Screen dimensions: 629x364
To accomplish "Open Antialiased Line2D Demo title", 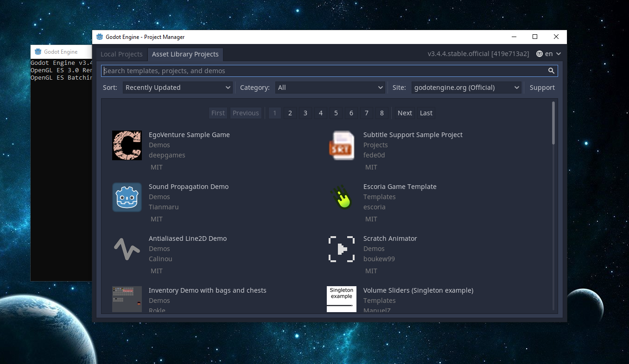I will pyautogui.click(x=188, y=238).
